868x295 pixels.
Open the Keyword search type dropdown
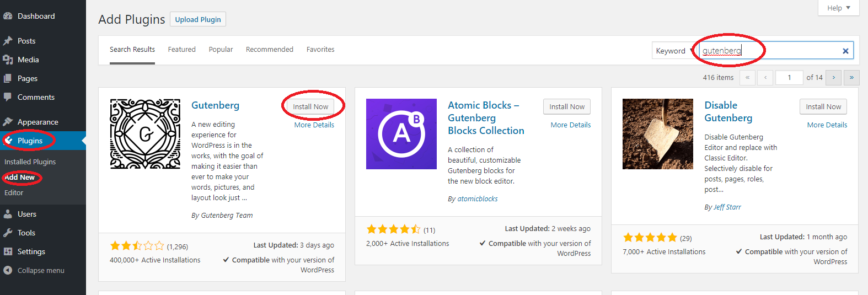coord(674,51)
